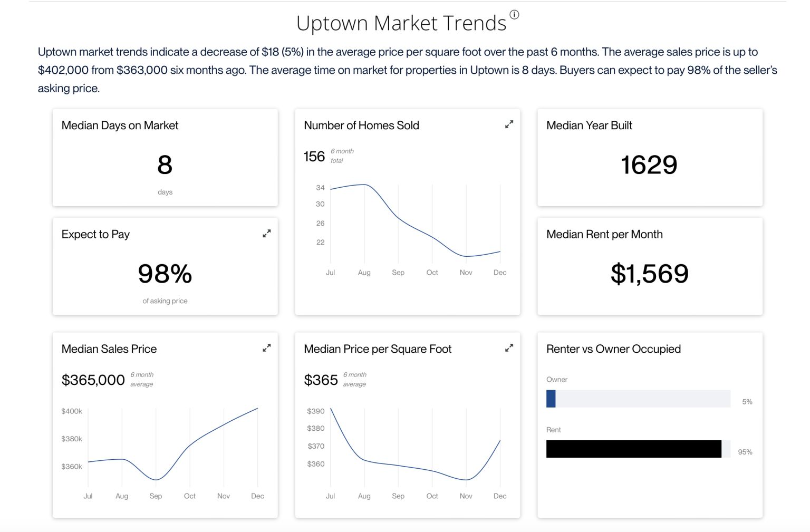Click the 156 six month total figure
Viewport: 810px width, 532px height.
(314, 156)
